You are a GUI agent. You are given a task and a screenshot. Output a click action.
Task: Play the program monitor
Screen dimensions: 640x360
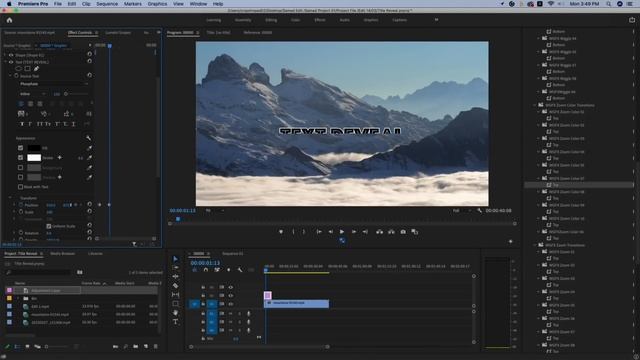[342, 232]
